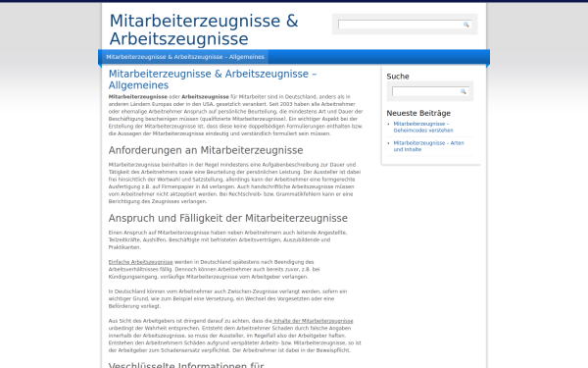Follow the Einfache Arbeitszeugnisse link
Screen dimensions: 588x368
point(140,262)
